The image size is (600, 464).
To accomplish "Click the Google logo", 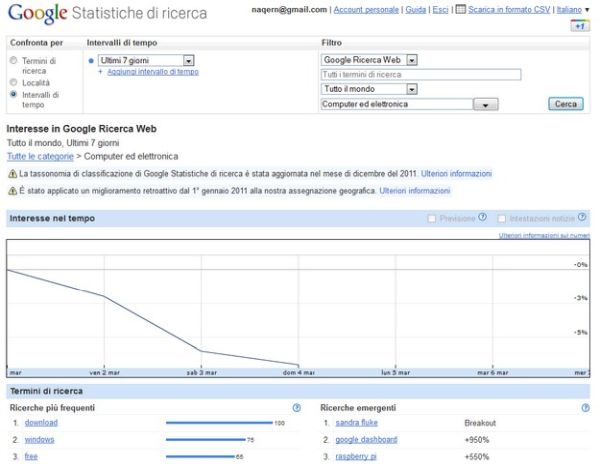I will point(38,13).
